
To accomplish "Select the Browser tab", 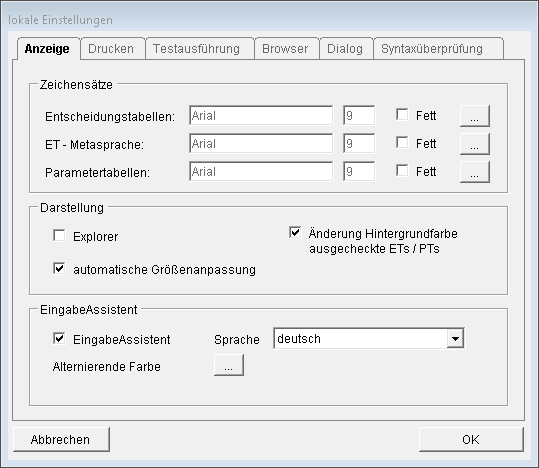I will (287, 48).
